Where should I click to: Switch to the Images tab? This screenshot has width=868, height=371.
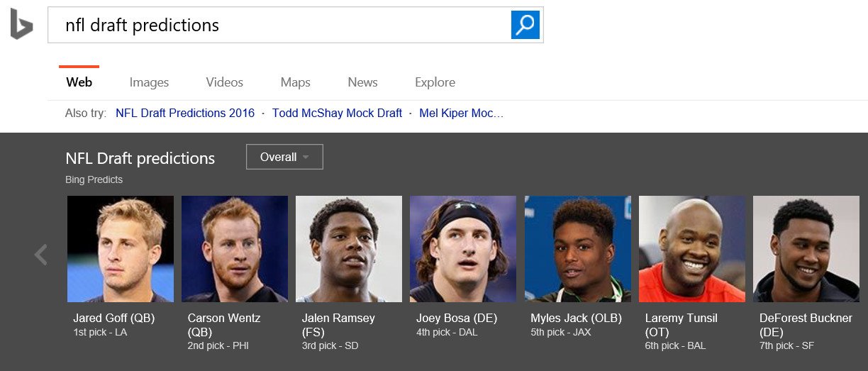tap(149, 82)
